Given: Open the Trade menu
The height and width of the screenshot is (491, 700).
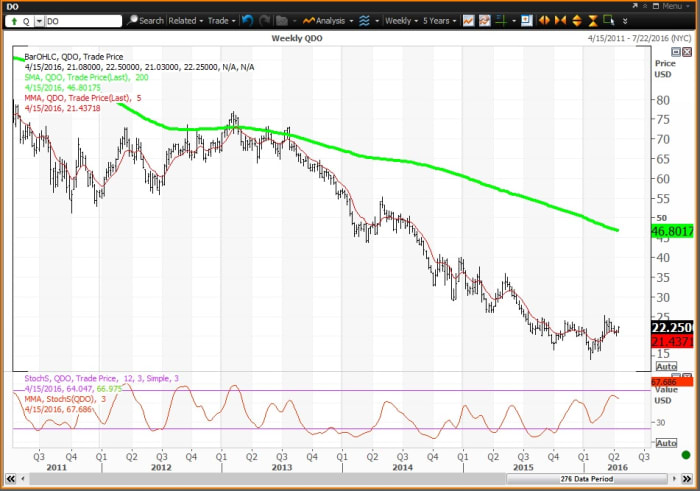Looking at the screenshot, I should pyautogui.click(x=221, y=20).
